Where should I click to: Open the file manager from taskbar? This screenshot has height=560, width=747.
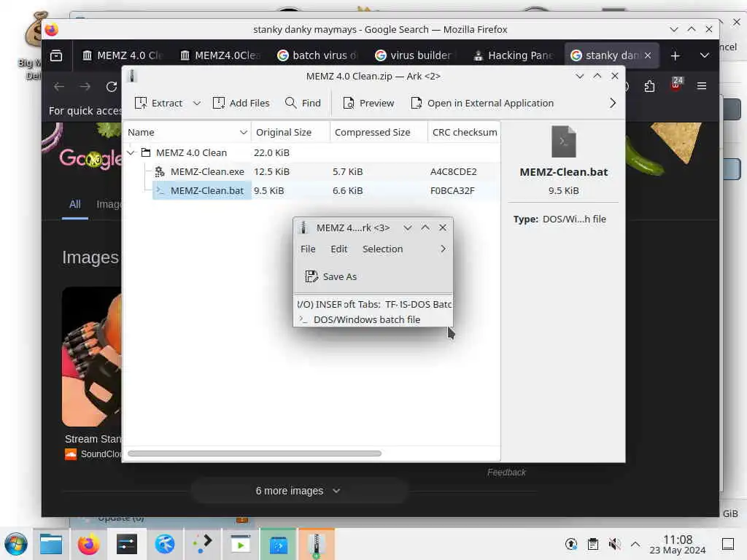click(51, 544)
